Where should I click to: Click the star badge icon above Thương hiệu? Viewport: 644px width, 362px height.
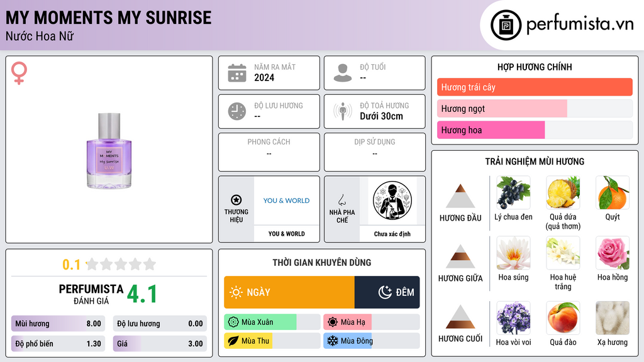coord(236,200)
